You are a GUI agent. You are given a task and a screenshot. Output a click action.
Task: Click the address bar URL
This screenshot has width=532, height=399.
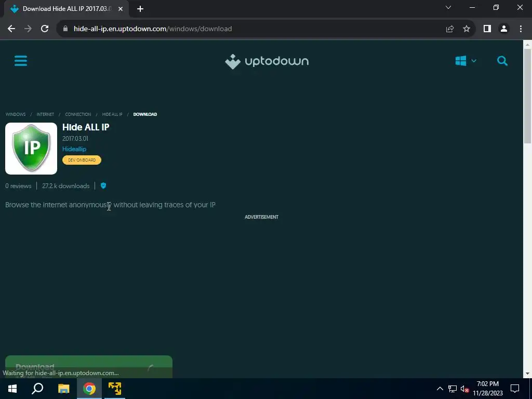[x=153, y=29]
